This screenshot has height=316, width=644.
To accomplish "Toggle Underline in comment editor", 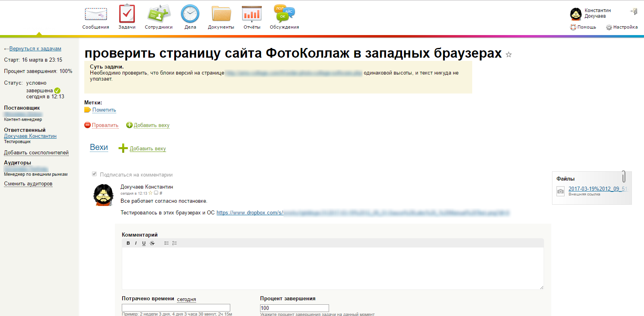I will tap(144, 243).
